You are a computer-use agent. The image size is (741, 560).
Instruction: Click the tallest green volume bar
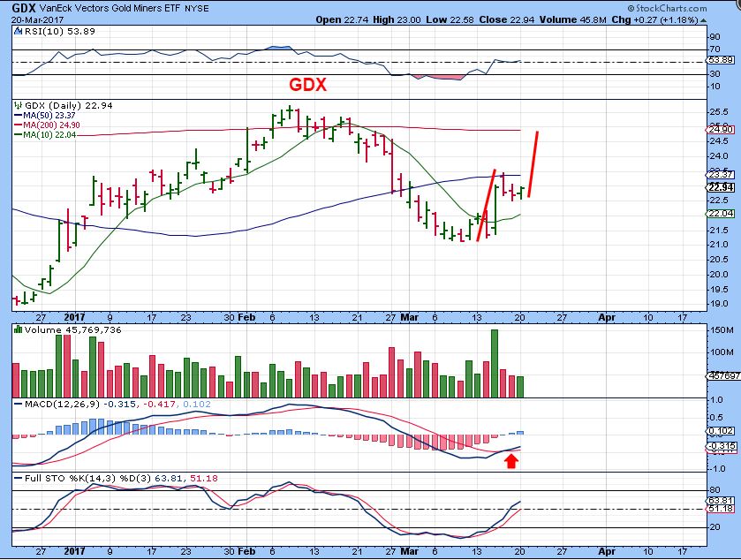pos(495,363)
